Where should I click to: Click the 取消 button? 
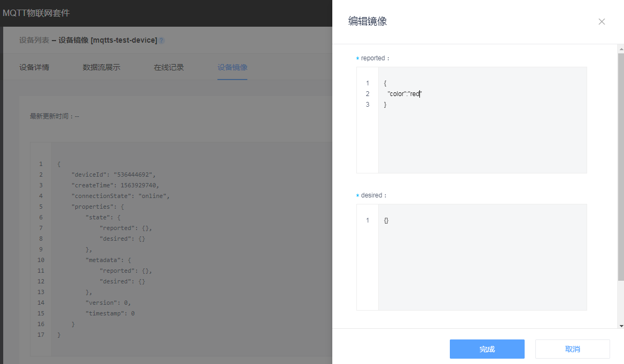572,349
